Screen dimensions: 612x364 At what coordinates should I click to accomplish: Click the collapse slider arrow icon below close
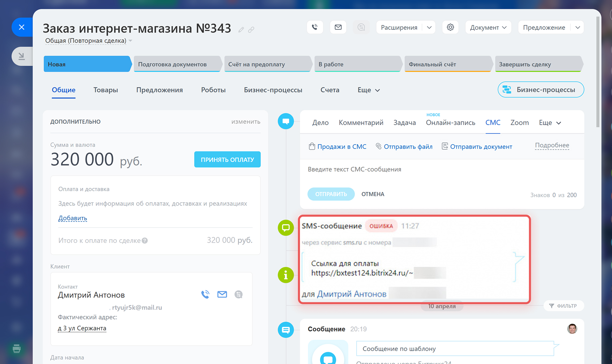pos(22,56)
